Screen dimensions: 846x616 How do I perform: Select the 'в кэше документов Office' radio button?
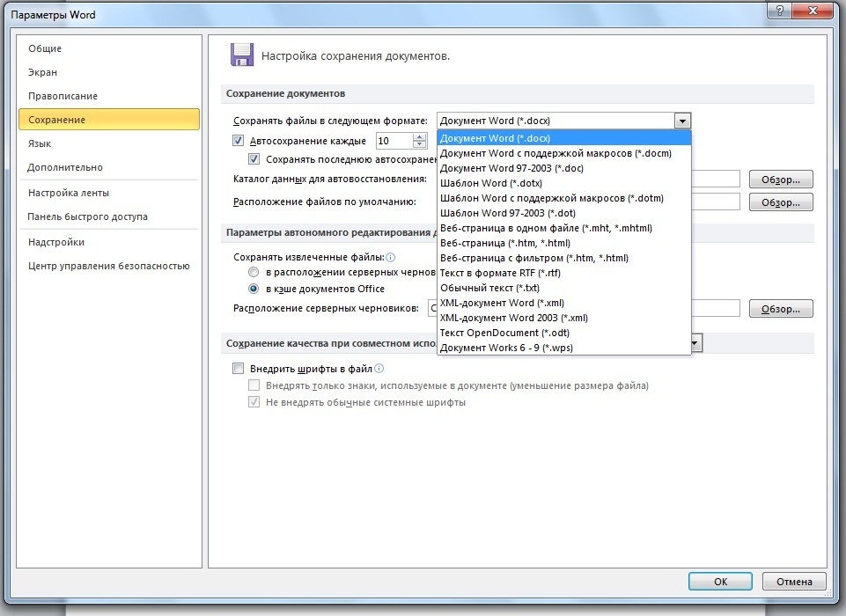(x=253, y=289)
